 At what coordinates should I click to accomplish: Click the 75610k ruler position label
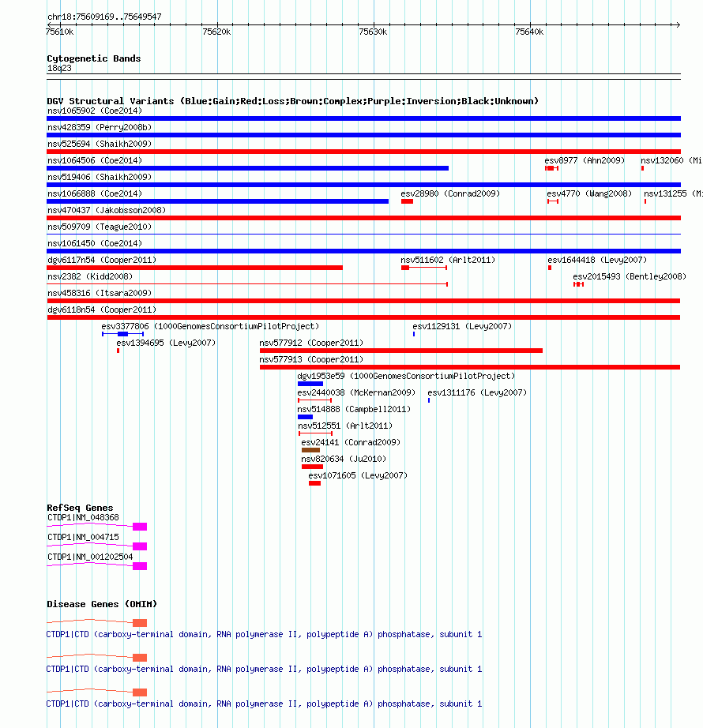[59, 32]
